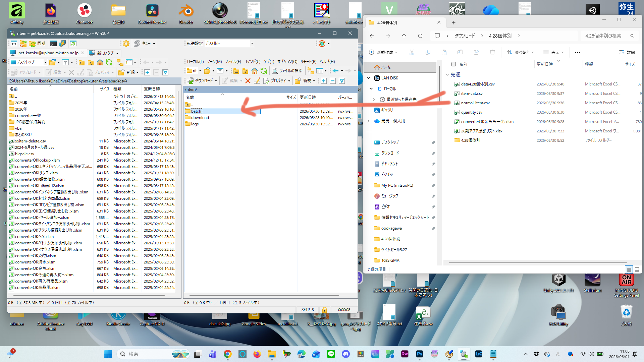The height and width of the screenshot is (362, 644).
Task: Open the ローカル(L) menu
Action: 195,62
